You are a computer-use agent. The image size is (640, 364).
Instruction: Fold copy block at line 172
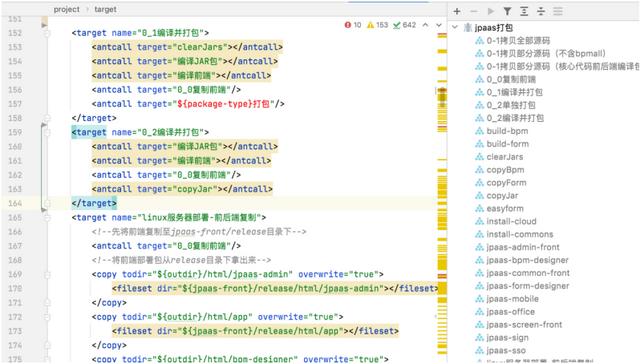coord(47,317)
